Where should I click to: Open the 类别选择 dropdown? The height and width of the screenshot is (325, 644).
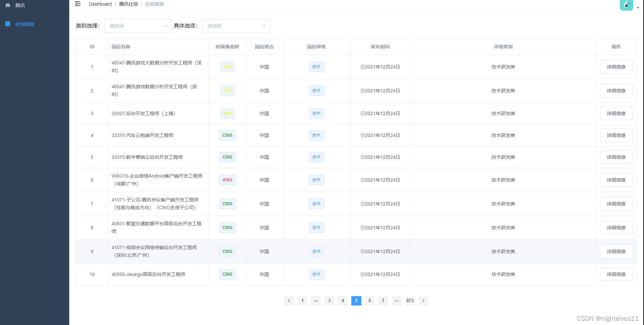(138, 26)
